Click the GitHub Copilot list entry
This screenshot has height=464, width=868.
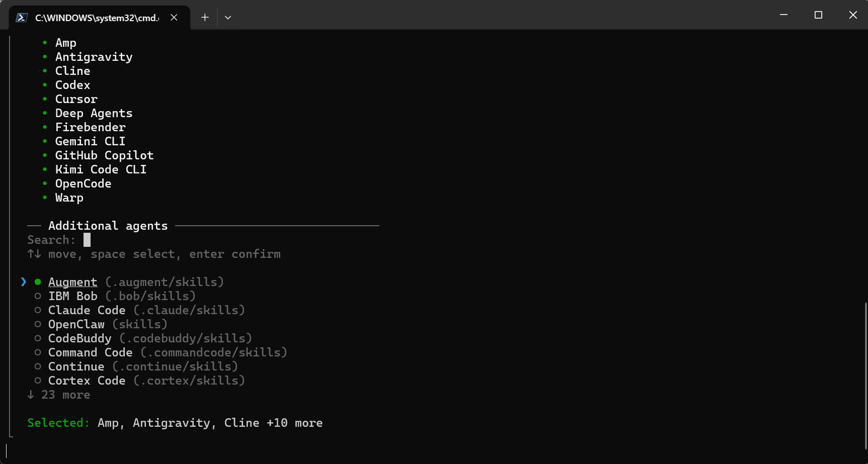pos(105,155)
